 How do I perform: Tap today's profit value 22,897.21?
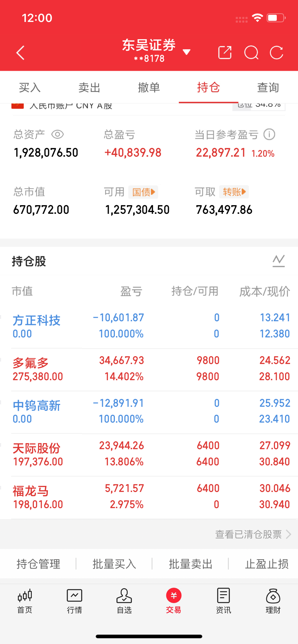tap(221, 153)
